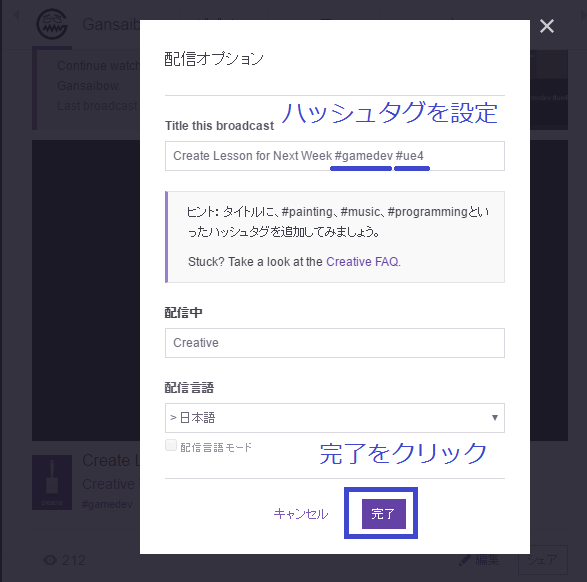Viewport: 587px width, 582px height.
Task: Click the 編集 pencil button in the background page
Action: 480,560
